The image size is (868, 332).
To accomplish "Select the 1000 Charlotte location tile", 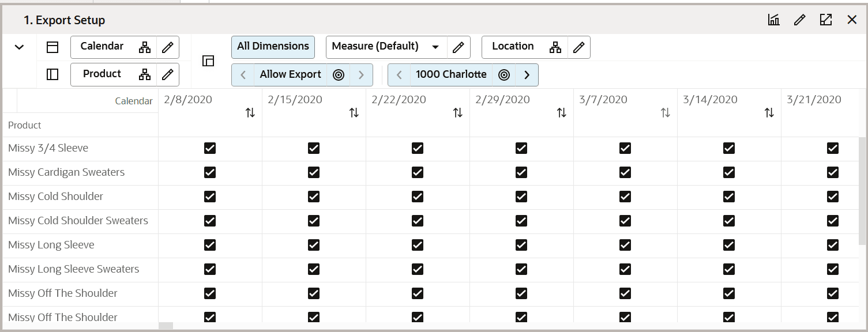I will click(450, 74).
